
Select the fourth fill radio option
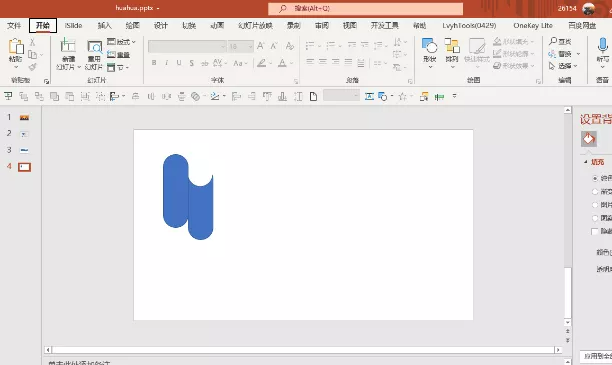[x=595, y=218]
